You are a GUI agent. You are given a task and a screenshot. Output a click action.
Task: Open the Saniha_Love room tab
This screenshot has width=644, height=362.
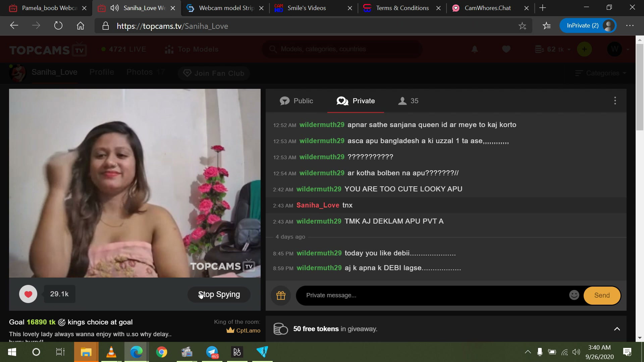(54, 72)
